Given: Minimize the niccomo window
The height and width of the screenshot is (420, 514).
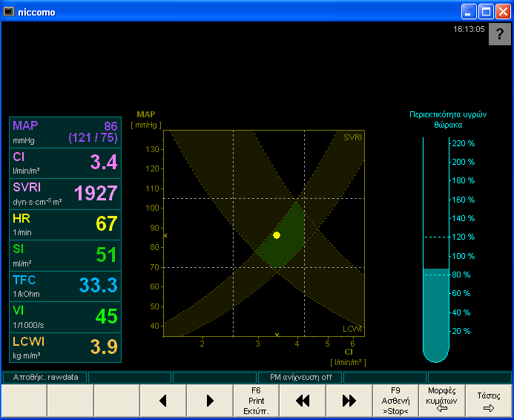Looking at the screenshot, I should [x=469, y=12].
